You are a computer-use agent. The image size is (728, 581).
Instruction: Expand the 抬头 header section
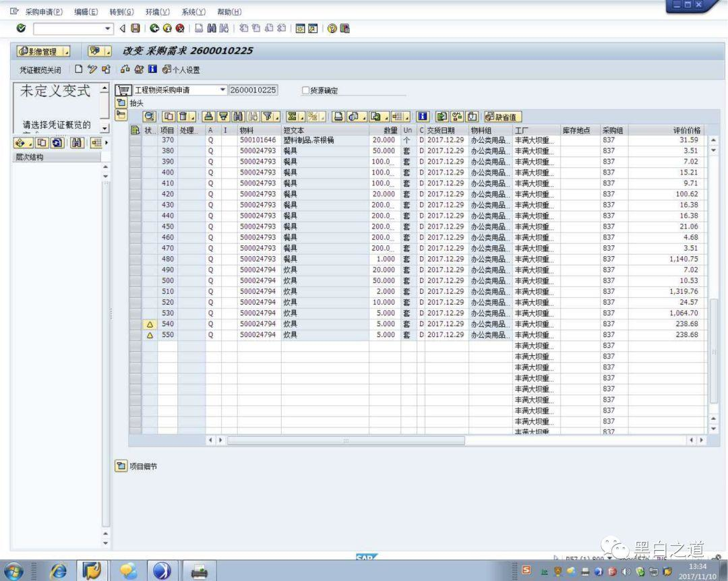coord(121,102)
